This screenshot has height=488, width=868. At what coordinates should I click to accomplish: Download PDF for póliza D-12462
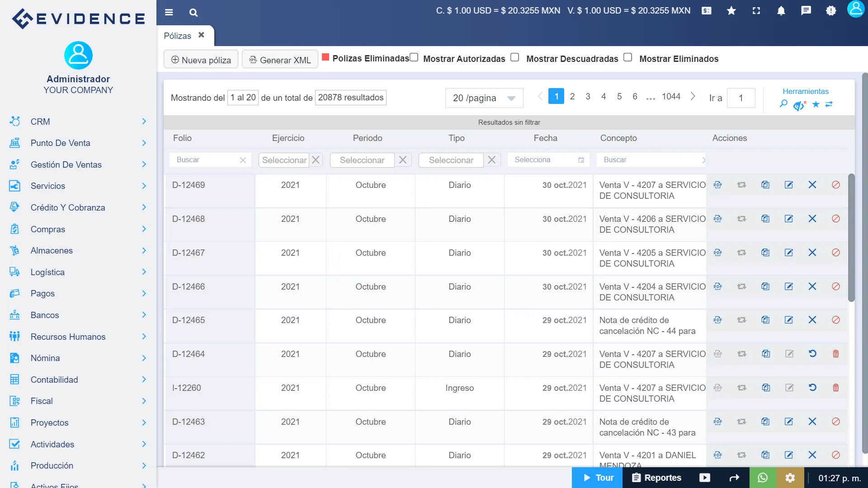click(x=718, y=455)
